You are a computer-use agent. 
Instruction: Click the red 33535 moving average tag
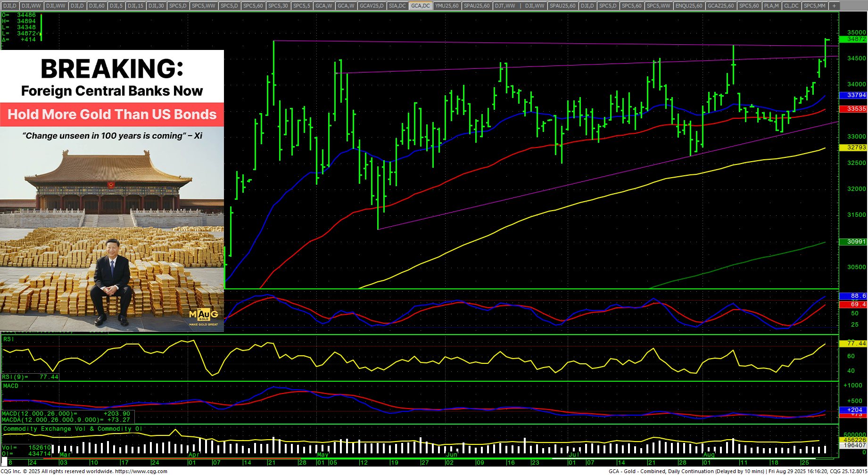pyautogui.click(x=853, y=109)
